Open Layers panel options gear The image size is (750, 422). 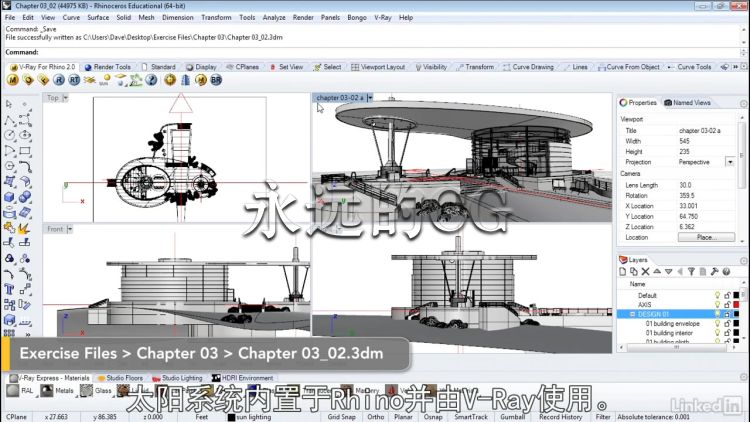[743, 261]
